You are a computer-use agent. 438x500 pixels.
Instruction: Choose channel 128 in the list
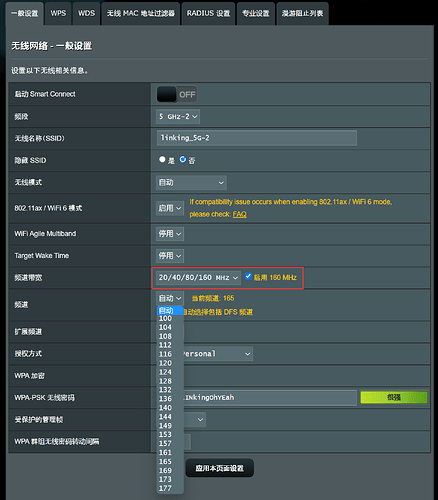(170, 381)
